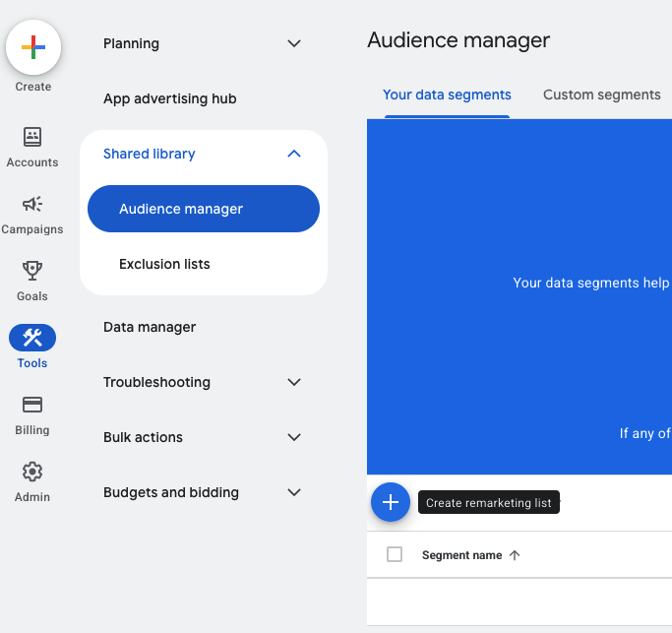Click the Tools label in sidebar
The image size is (672, 633).
[32, 363]
